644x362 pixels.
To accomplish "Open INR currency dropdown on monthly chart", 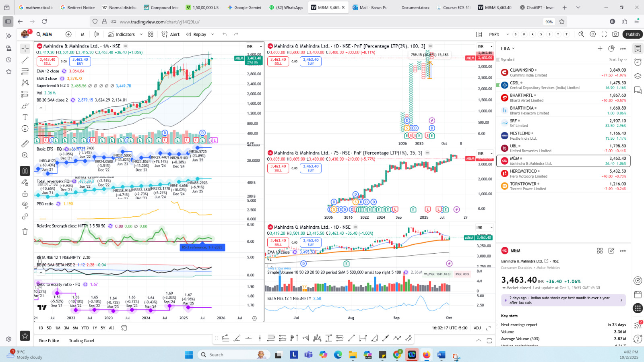I will 254,46.
